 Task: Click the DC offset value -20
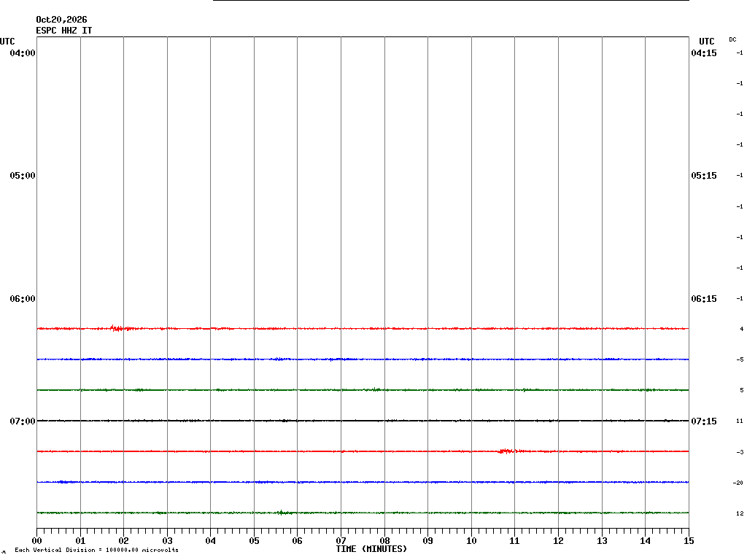point(738,483)
